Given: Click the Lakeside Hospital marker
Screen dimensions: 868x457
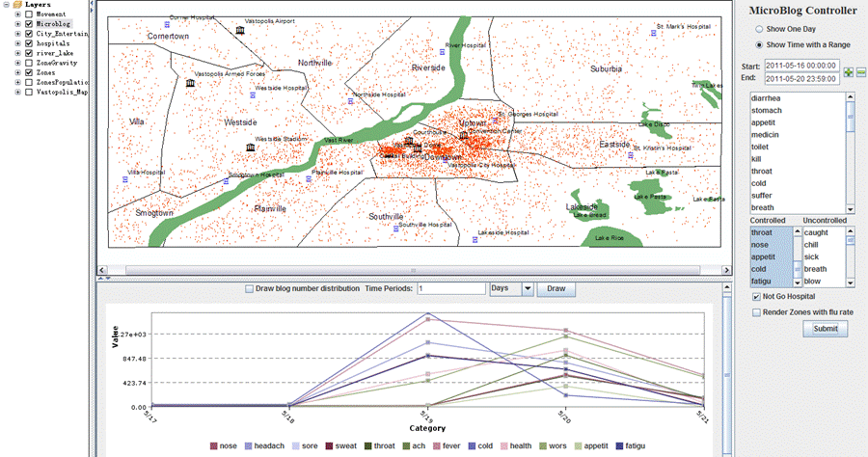Looking at the screenshot, I should (x=475, y=239).
